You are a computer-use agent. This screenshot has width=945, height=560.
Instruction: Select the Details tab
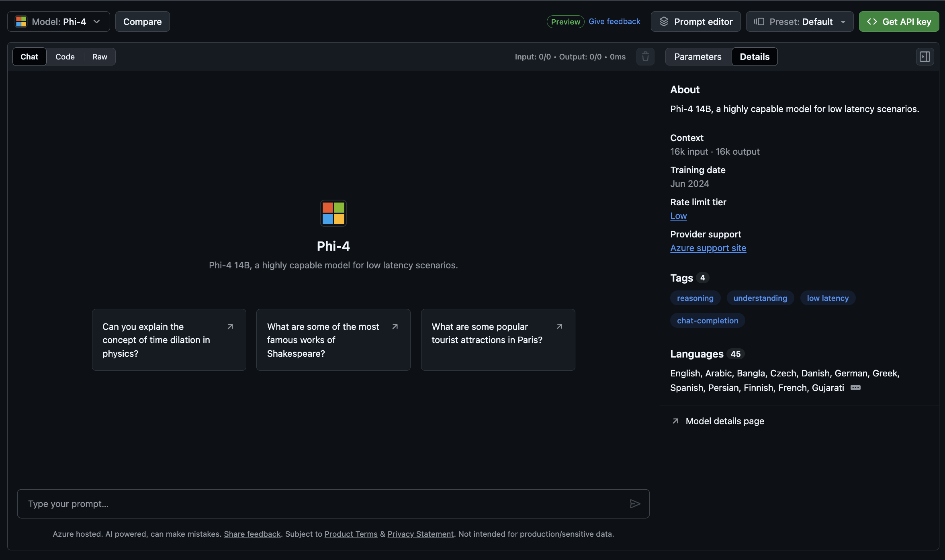(755, 57)
